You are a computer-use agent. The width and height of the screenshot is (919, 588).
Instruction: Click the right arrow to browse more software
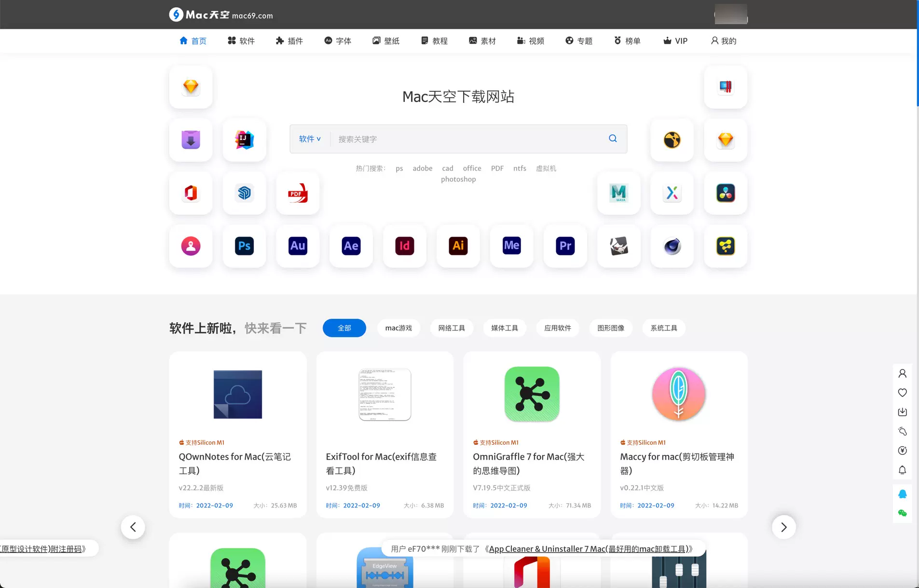tap(783, 527)
